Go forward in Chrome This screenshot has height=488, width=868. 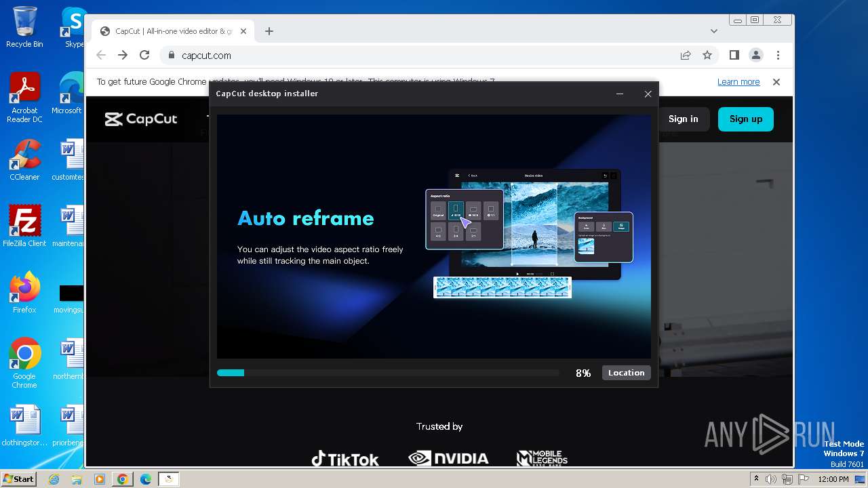[x=123, y=56]
